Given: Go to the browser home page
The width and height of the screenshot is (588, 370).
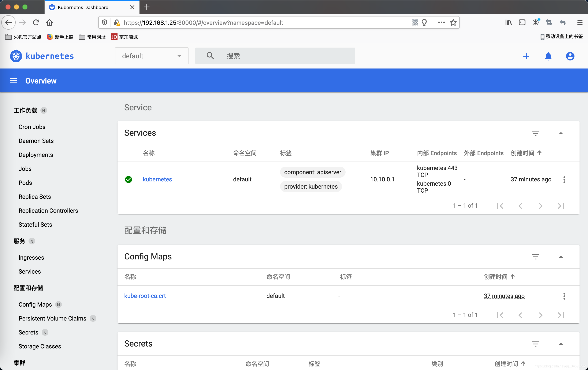Looking at the screenshot, I should pyautogui.click(x=50, y=22).
